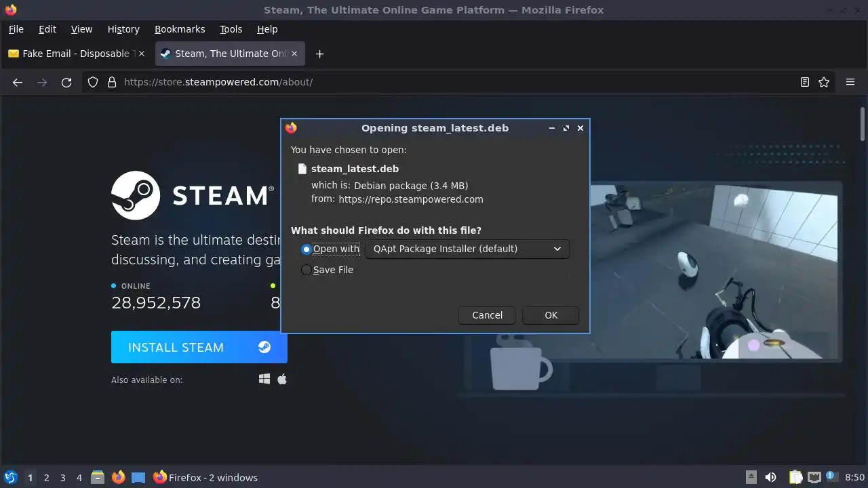
Task: Open the Edit menu
Action: click(47, 29)
